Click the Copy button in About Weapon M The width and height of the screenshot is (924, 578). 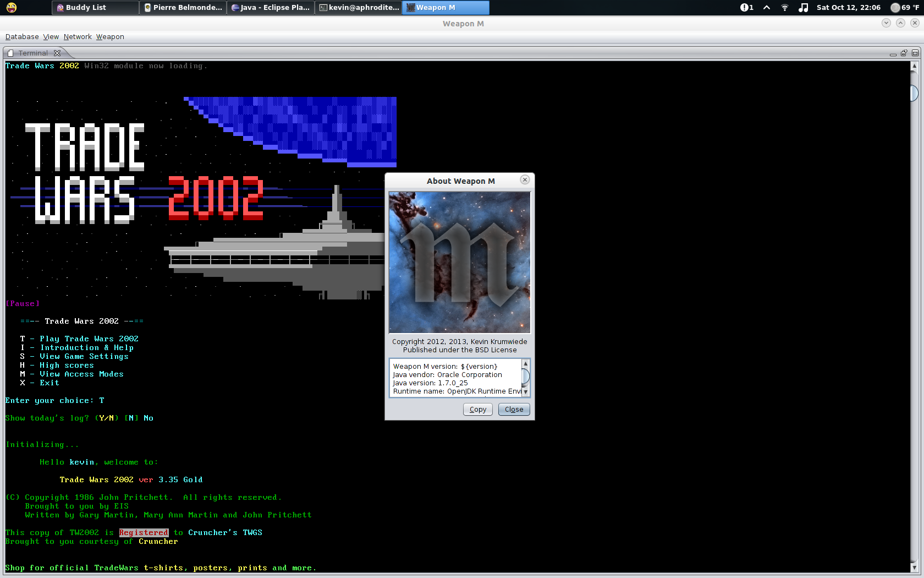click(477, 409)
